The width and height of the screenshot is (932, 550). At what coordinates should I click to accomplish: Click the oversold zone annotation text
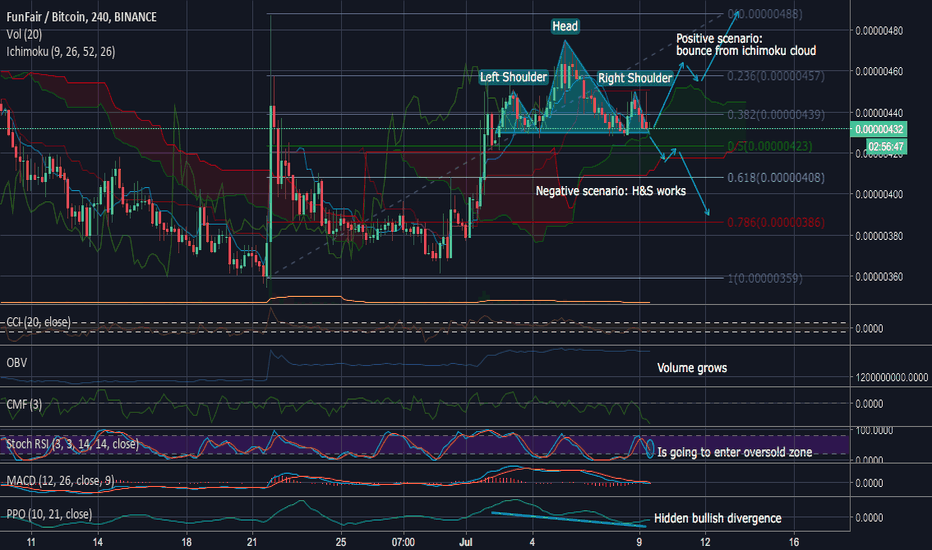[x=735, y=452]
